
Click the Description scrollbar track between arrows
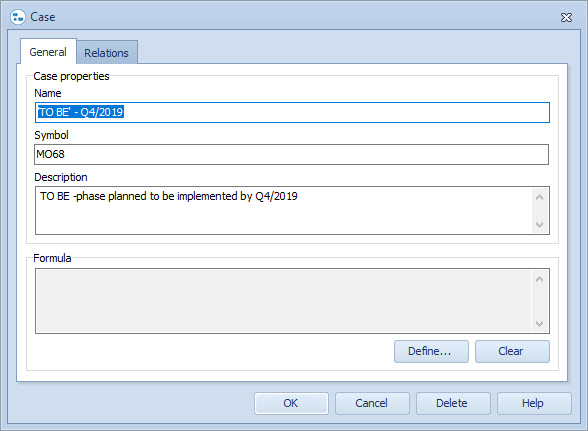[540, 211]
